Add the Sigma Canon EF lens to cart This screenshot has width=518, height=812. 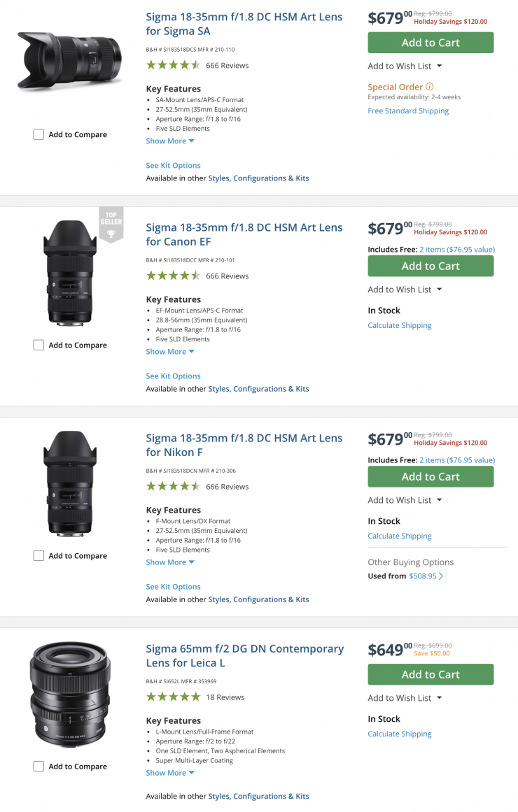pos(430,266)
